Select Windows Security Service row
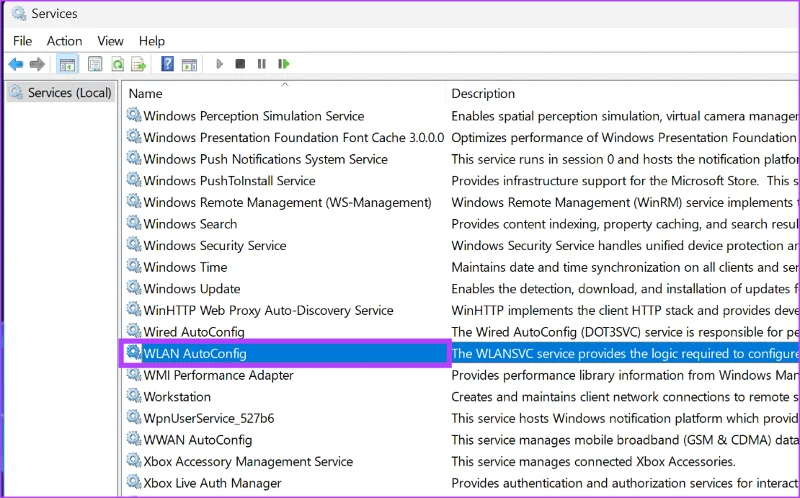 [215, 245]
